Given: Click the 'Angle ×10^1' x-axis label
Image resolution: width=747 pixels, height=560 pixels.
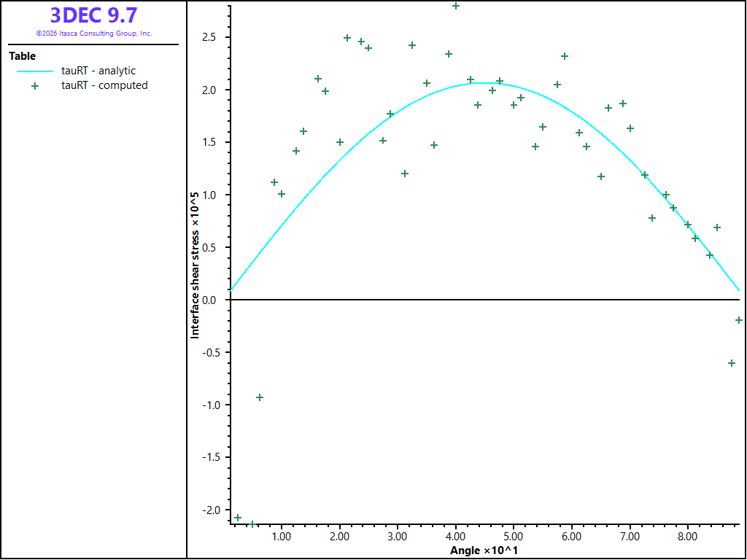Looking at the screenshot, I should point(484,551).
